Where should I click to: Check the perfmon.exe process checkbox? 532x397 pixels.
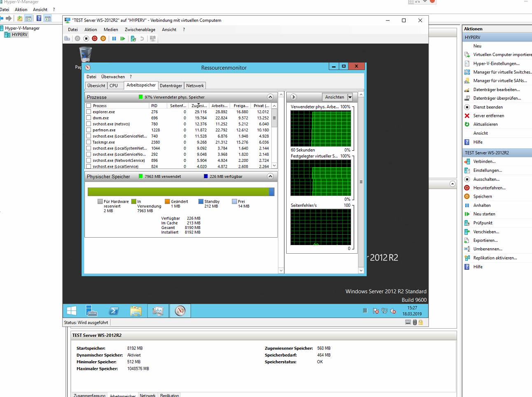[x=89, y=130]
